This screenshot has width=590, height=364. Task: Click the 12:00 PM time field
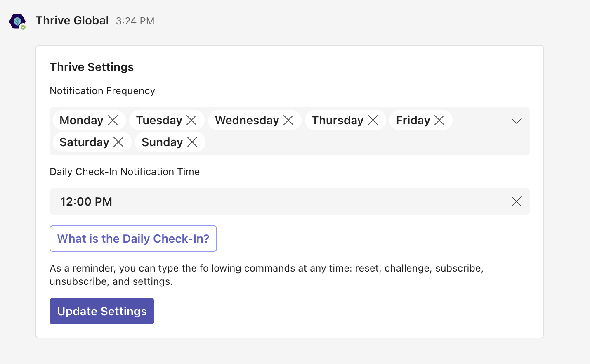point(290,201)
